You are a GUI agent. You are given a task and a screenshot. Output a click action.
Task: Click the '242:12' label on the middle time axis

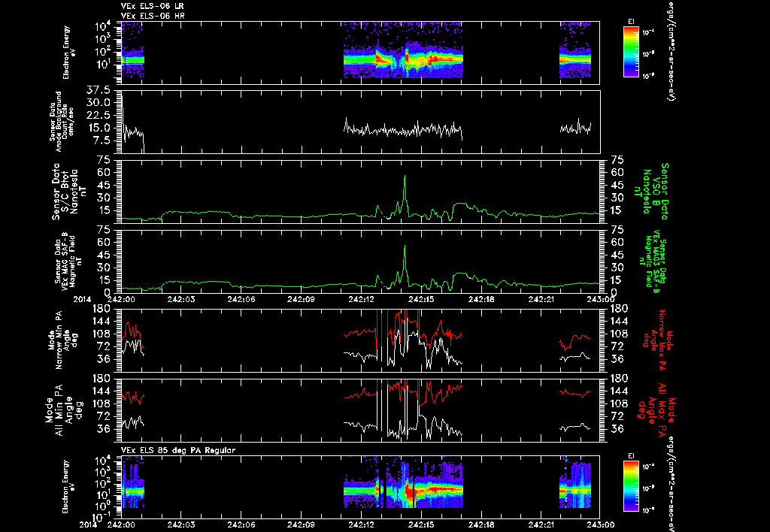(x=360, y=299)
